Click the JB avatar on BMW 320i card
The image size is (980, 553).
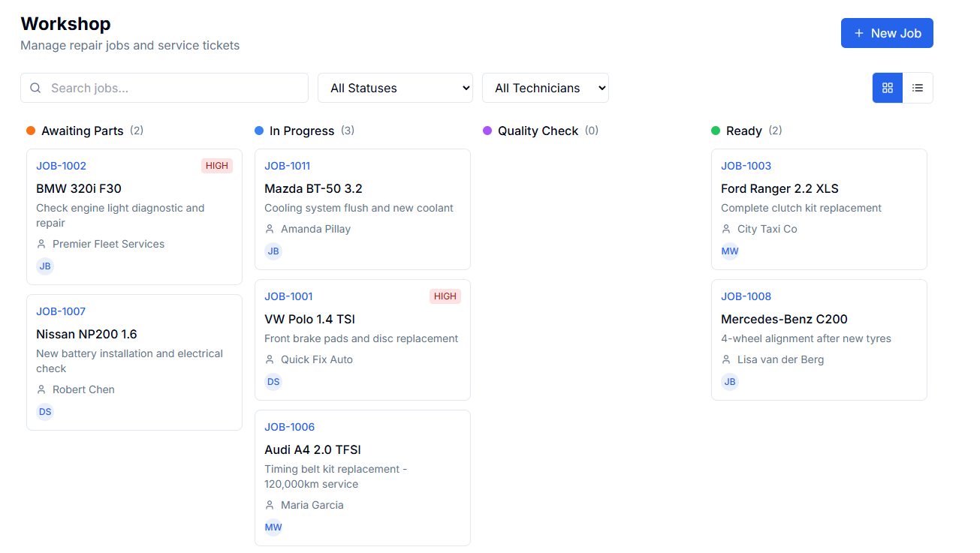(45, 266)
